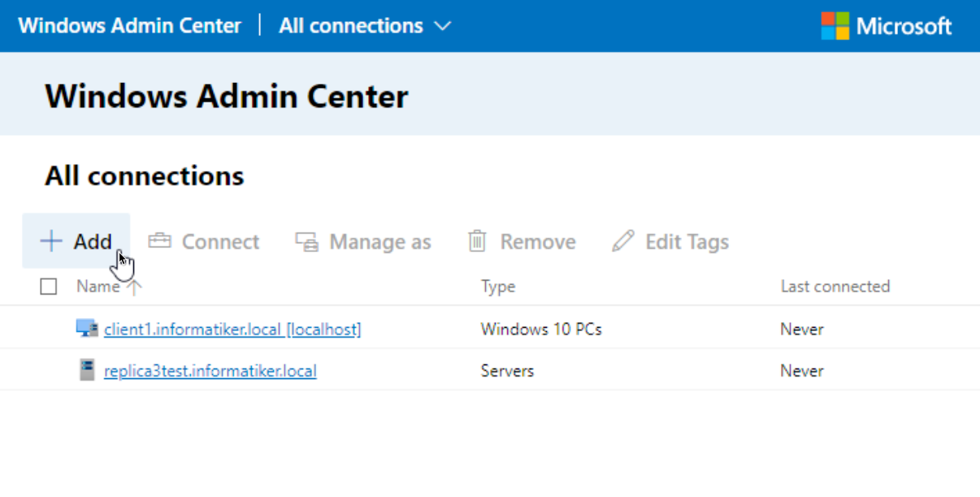
Task: Click the PC icon for client1.informatiker.local
Action: [87, 328]
